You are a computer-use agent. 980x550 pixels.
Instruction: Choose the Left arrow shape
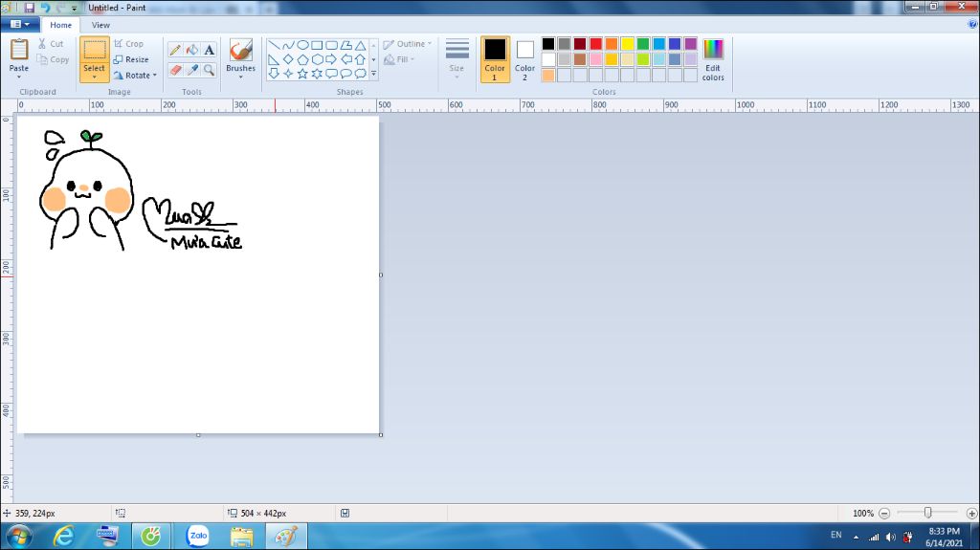pos(345,59)
